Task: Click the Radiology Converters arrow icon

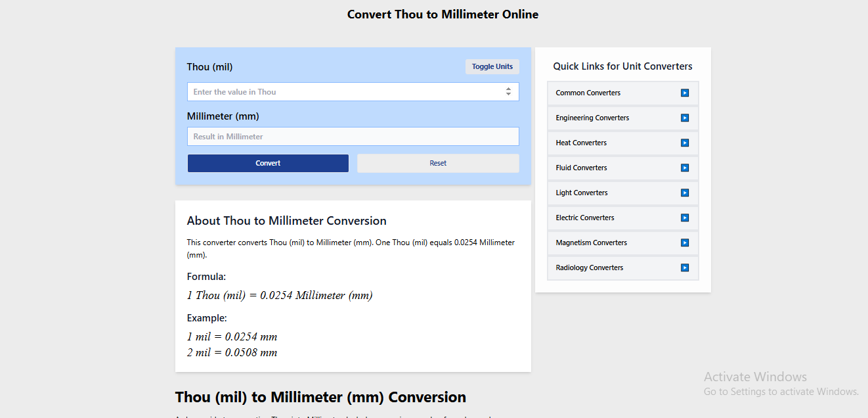Action: pos(685,267)
